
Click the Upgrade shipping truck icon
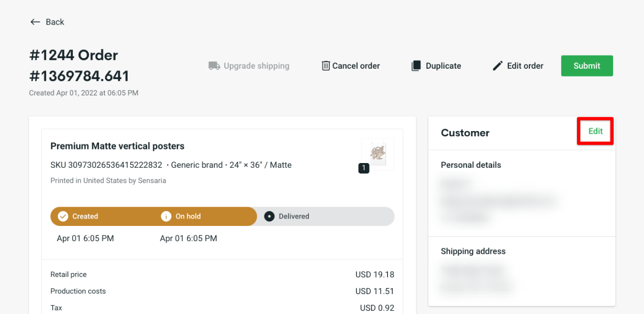point(214,66)
